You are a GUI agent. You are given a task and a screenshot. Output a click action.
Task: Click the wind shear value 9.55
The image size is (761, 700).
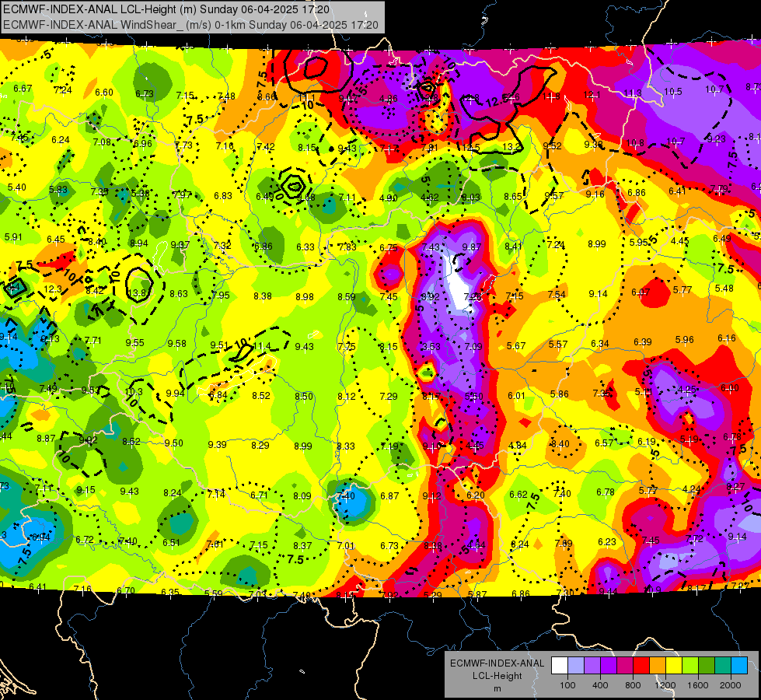134,342
